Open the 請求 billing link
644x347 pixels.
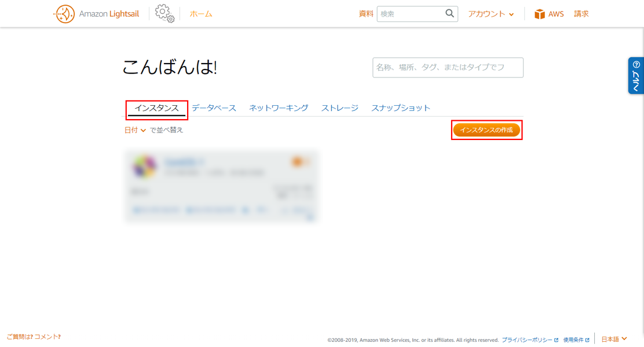[x=581, y=14]
